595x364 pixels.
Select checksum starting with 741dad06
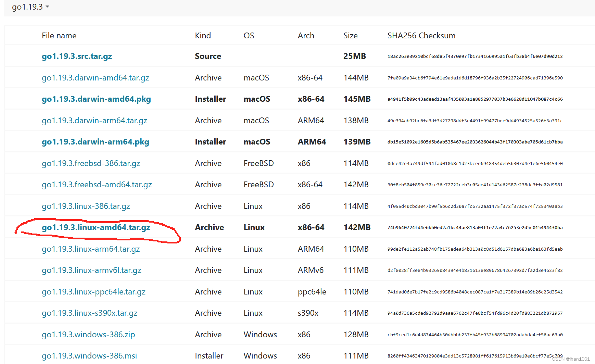[475, 292]
